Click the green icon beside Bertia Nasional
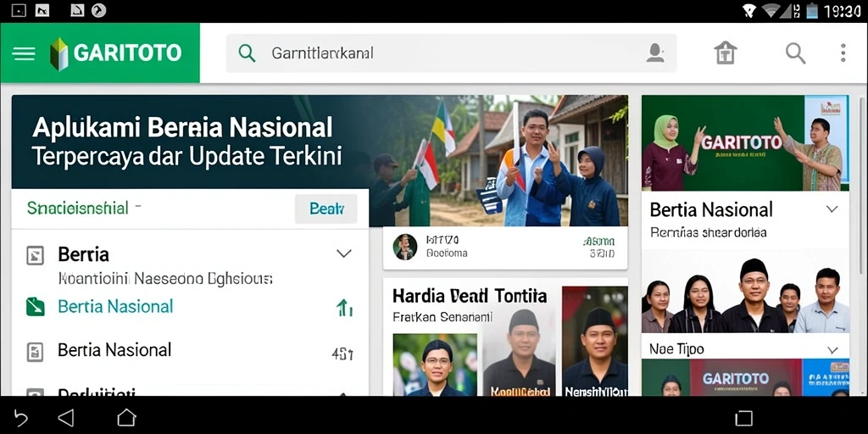 pos(35,307)
